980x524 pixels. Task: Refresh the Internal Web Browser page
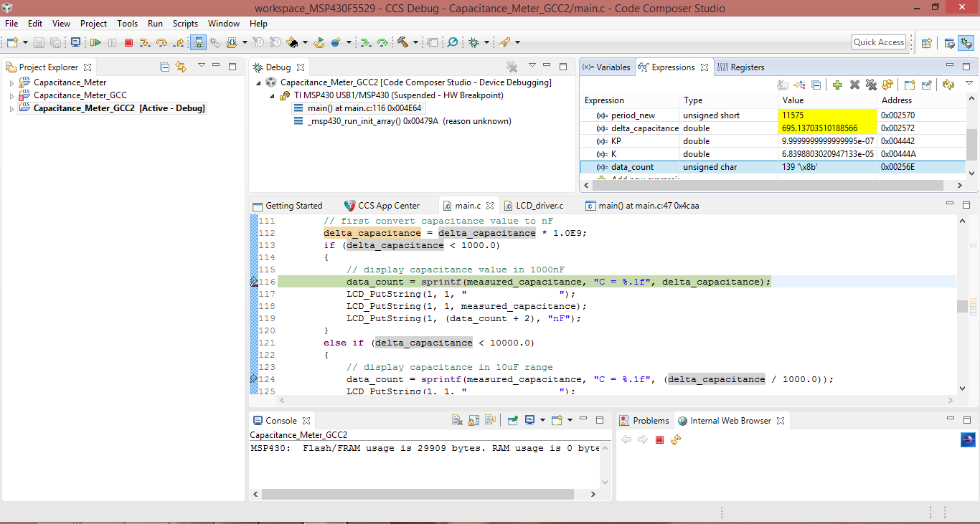pos(676,439)
